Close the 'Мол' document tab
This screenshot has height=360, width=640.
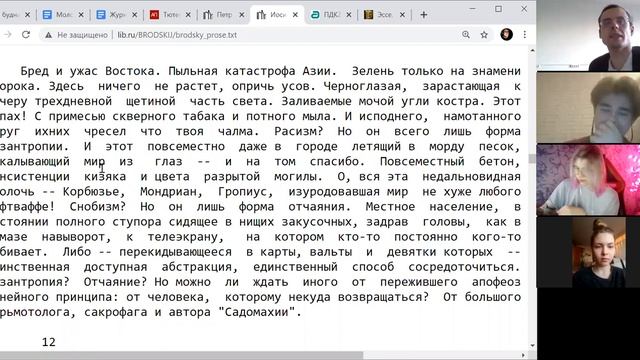point(81,15)
